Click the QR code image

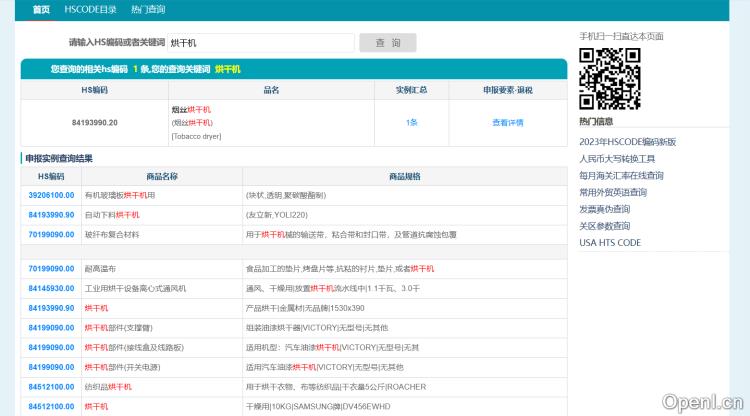tap(610, 79)
